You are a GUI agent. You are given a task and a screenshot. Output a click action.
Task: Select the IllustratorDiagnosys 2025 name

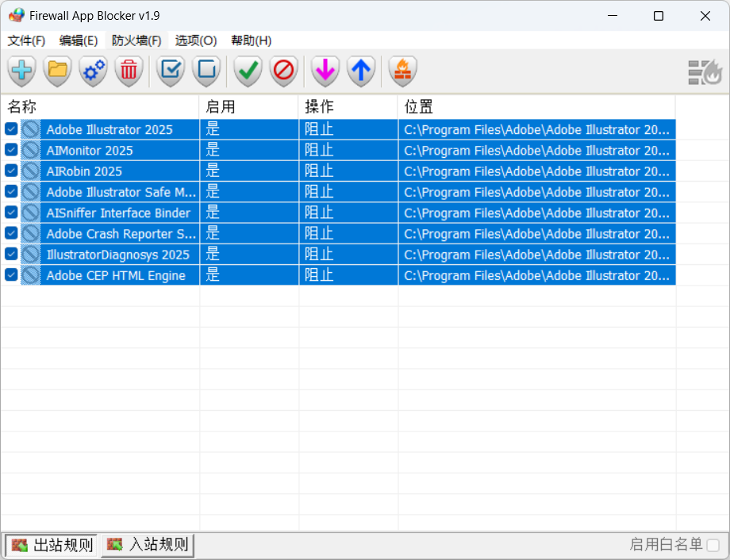[x=117, y=255]
